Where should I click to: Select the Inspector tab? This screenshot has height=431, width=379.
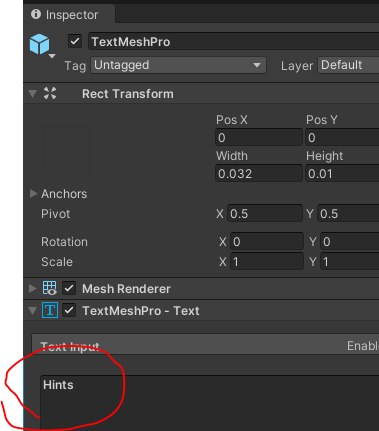coord(69,15)
